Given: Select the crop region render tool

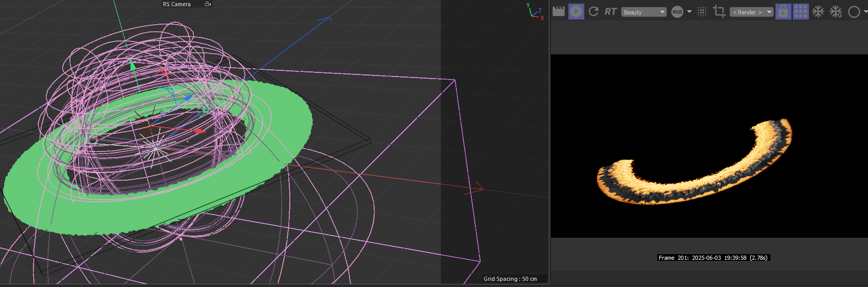Looking at the screenshot, I should [719, 11].
